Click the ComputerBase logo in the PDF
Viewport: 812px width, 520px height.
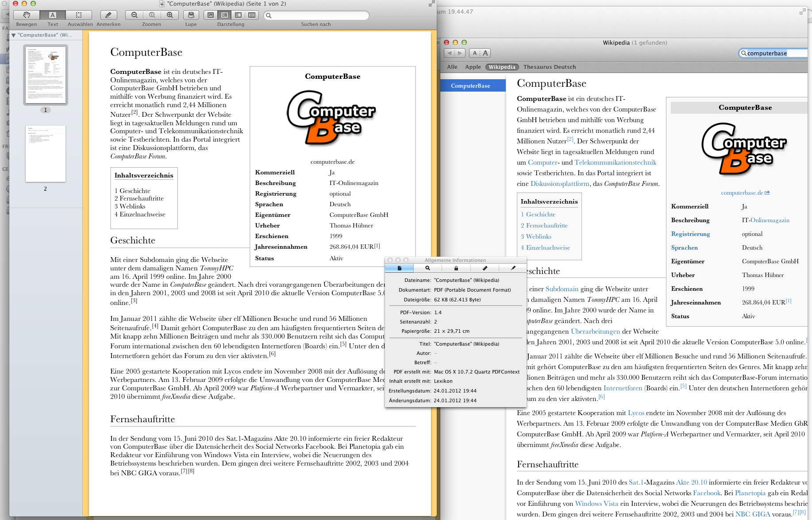331,117
